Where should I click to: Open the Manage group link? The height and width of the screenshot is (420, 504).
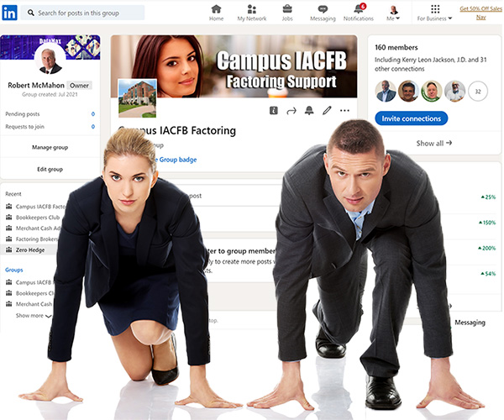(x=50, y=147)
